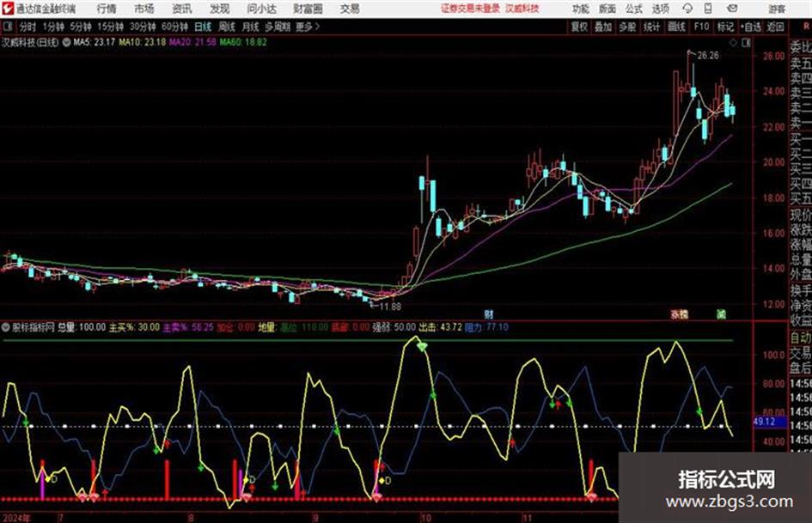Click the mobile phone icon in title bar
The image size is (812, 523).
click(708, 9)
